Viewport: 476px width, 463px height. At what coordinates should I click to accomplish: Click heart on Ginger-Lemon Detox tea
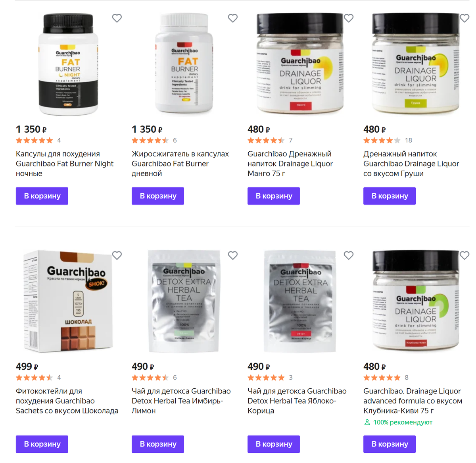point(233,255)
